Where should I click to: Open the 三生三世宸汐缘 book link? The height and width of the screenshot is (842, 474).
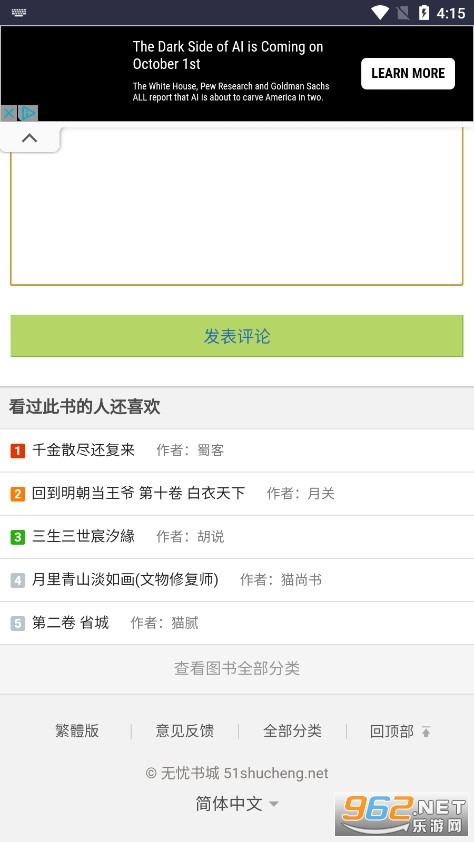coord(83,536)
